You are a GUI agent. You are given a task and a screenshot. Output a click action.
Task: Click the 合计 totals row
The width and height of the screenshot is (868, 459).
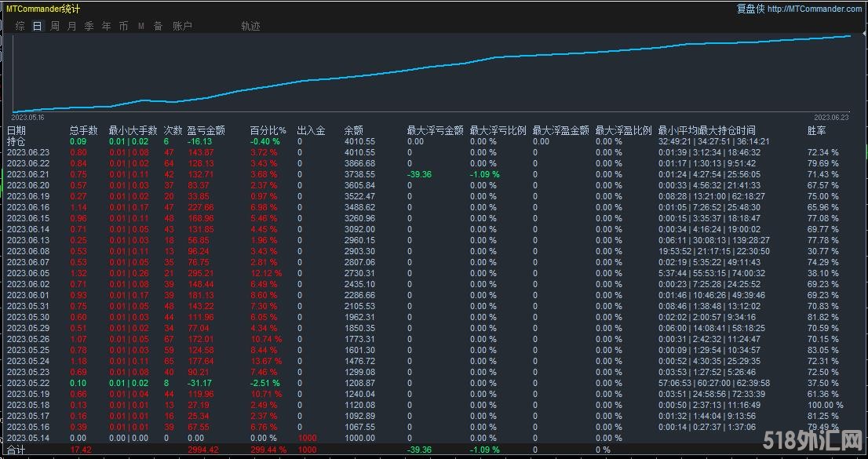[16, 450]
